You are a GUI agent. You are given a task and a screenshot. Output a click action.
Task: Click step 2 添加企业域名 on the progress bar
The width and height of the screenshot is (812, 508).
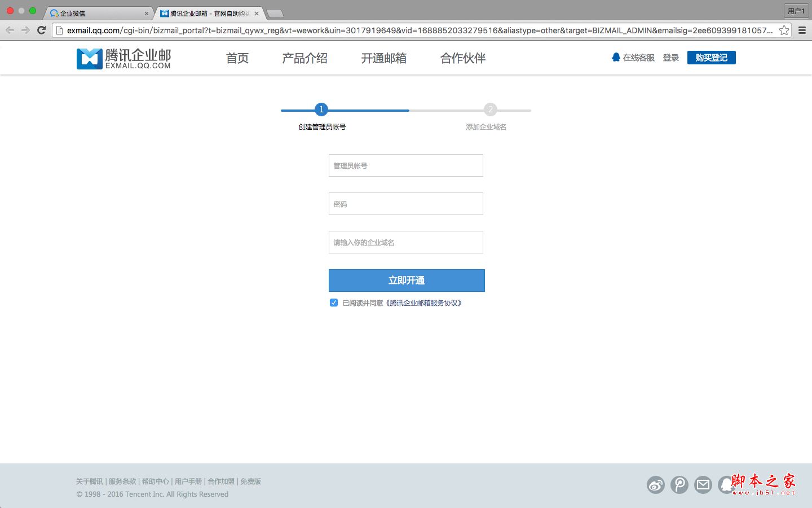click(x=490, y=110)
